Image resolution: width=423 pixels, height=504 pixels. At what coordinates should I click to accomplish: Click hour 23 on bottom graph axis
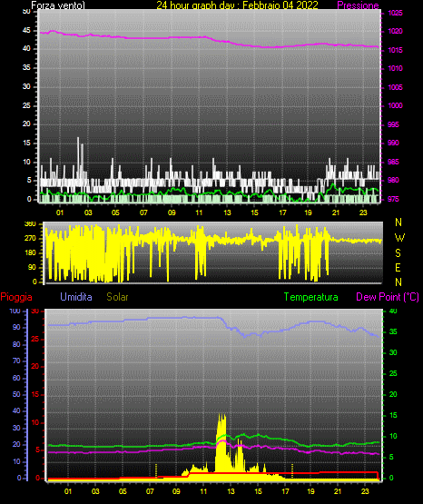[365, 491]
